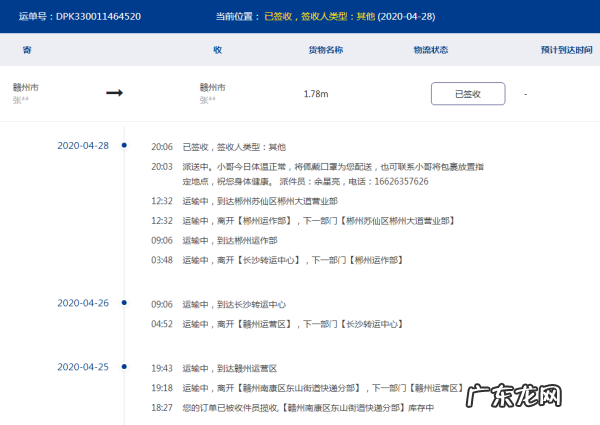Screen dimensions: 600x425
Task: Click the 广东龙网 watermark logo
Action: [x=530, y=394]
